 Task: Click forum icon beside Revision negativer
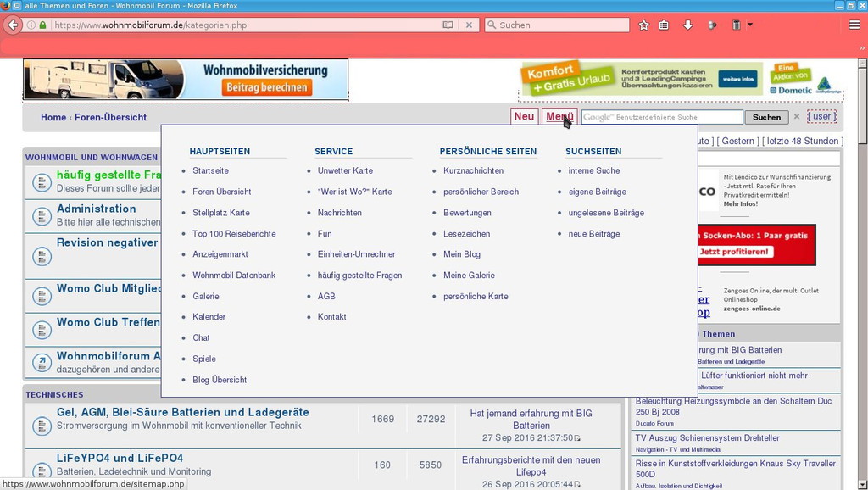click(42, 256)
